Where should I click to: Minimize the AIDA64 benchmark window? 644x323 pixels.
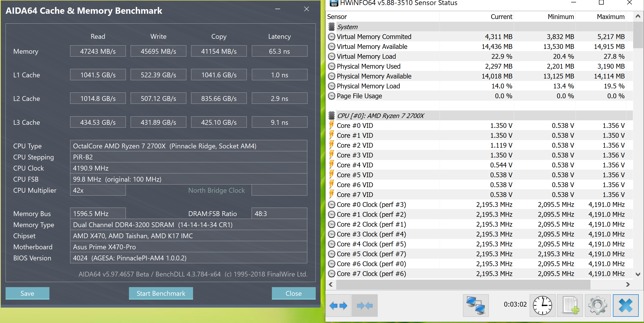pyautogui.click(x=277, y=9)
